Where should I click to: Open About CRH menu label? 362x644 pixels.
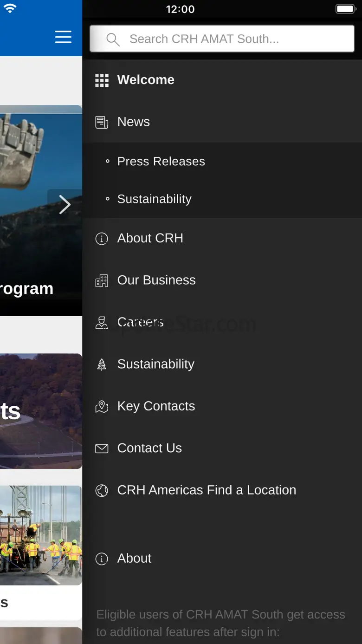(x=150, y=238)
